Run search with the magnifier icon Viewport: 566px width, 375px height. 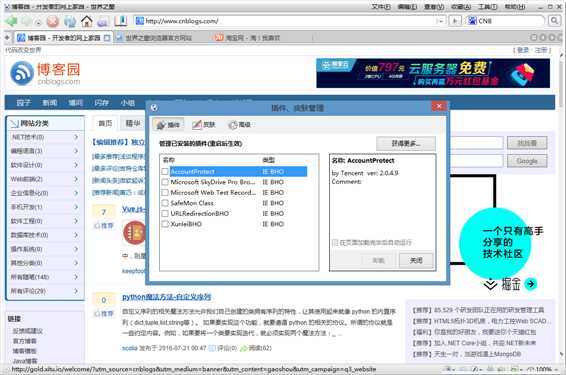click(554, 21)
